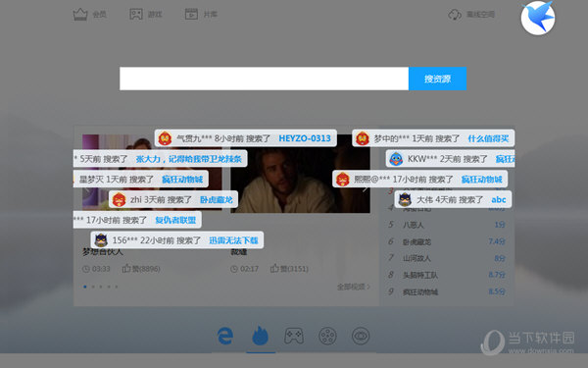This screenshot has height=368, width=588.
Task: Click the crown 会员 member icon
Action: pyautogui.click(x=80, y=15)
